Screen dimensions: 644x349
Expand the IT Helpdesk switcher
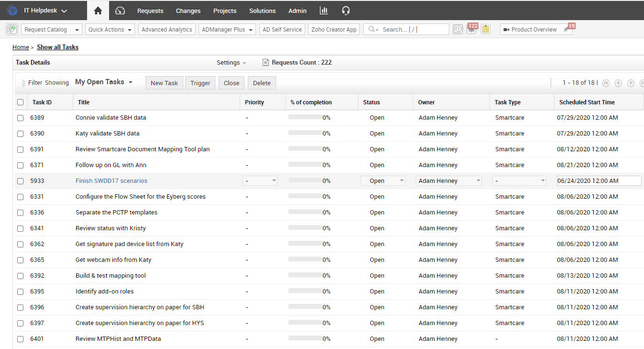(x=45, y=11)
